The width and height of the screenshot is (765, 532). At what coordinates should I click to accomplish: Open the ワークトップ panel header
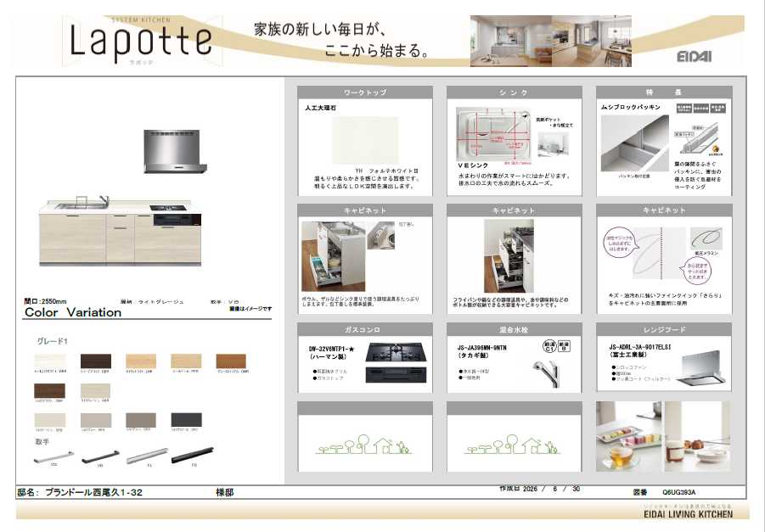coord(365,92)
